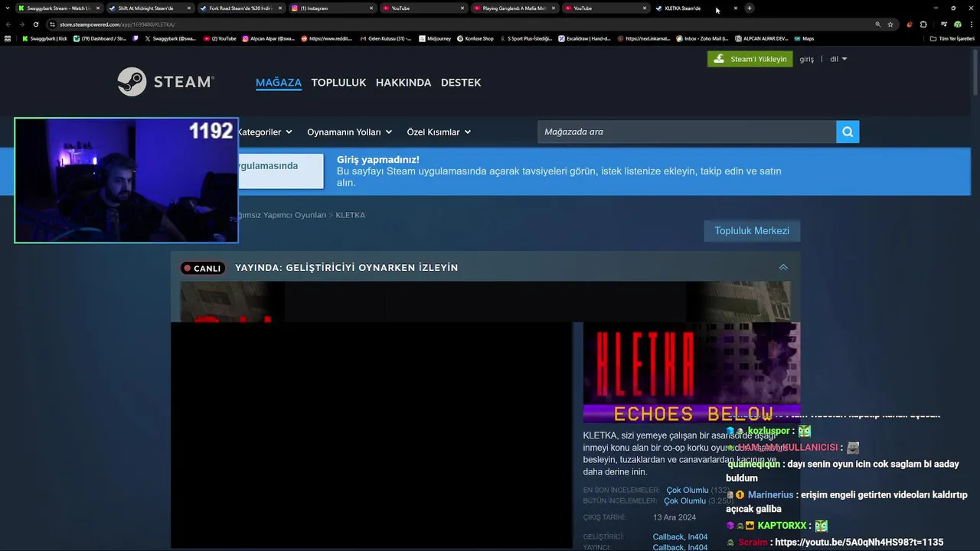The width and height of the screenshot is (980, 551).
Task: Open the Inbox Zoho Mail bookmark
Action: click(702, 38)
